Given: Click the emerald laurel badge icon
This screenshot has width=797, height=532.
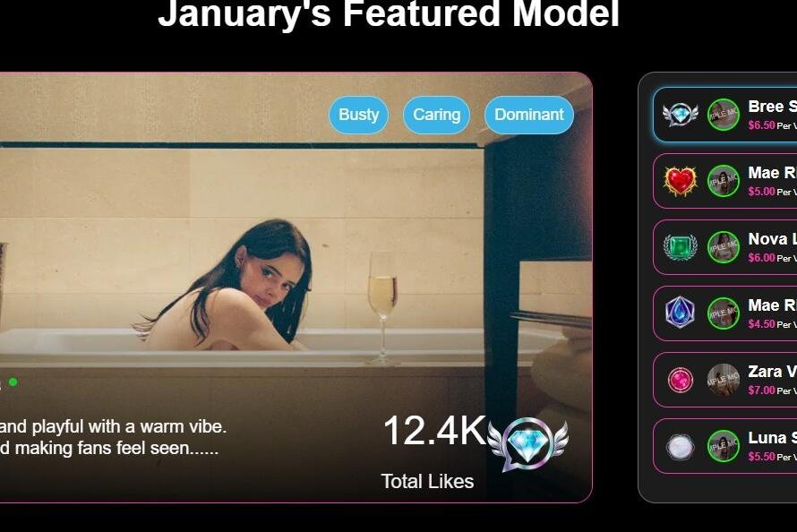Looking at the screenshot, I should click(x=680, y=247).
